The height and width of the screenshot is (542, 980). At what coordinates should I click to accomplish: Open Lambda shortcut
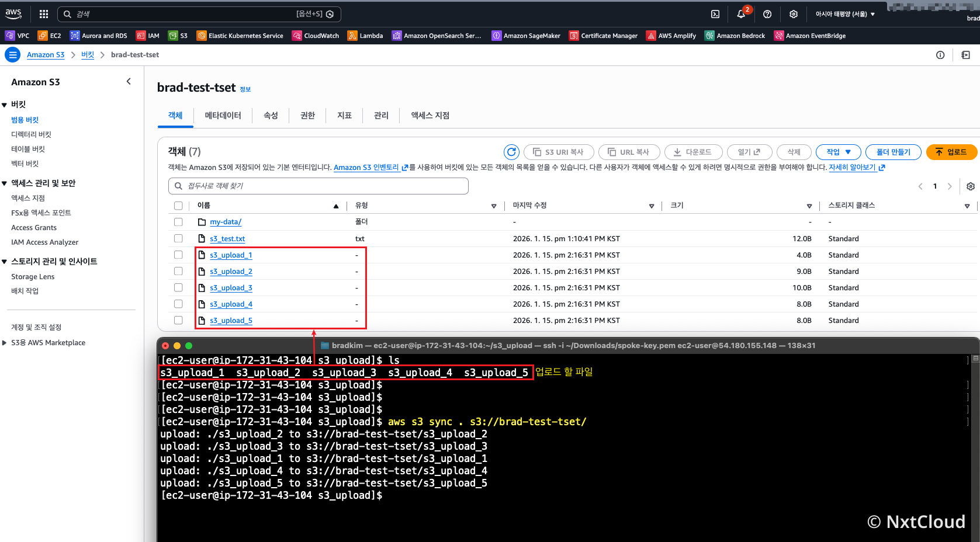click(x=365, y=36)
